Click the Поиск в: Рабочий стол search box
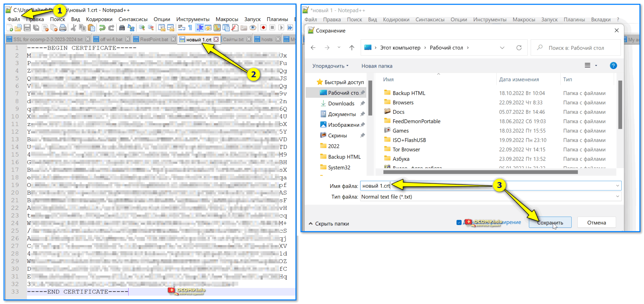This screenshot has height=304, width=644. click(576, 48)
